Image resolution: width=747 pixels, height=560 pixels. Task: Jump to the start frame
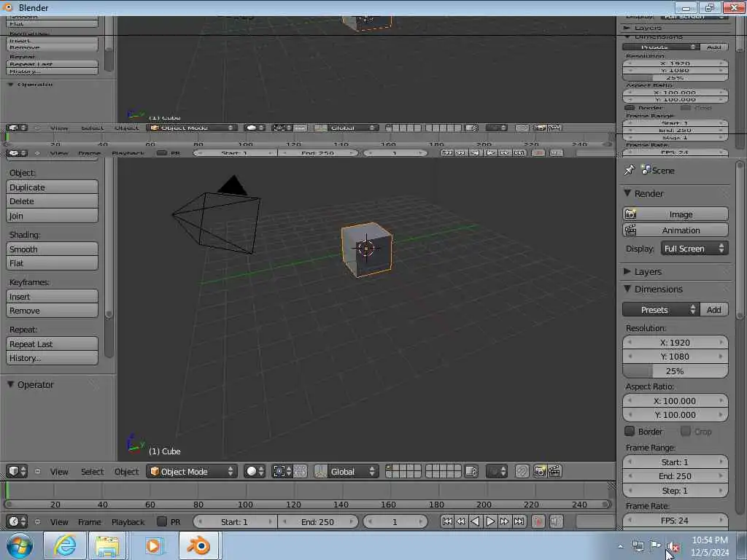(x=447, y=521)
